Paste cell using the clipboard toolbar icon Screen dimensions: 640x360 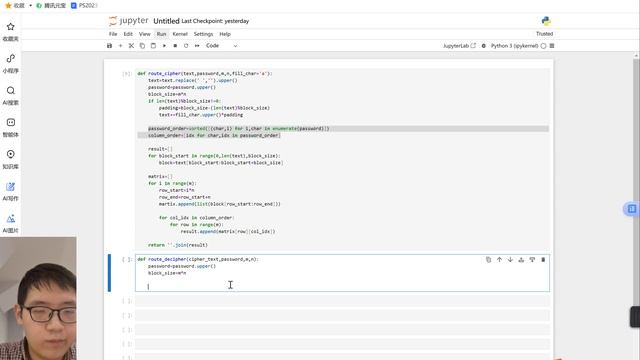click(x=153, y=46)
